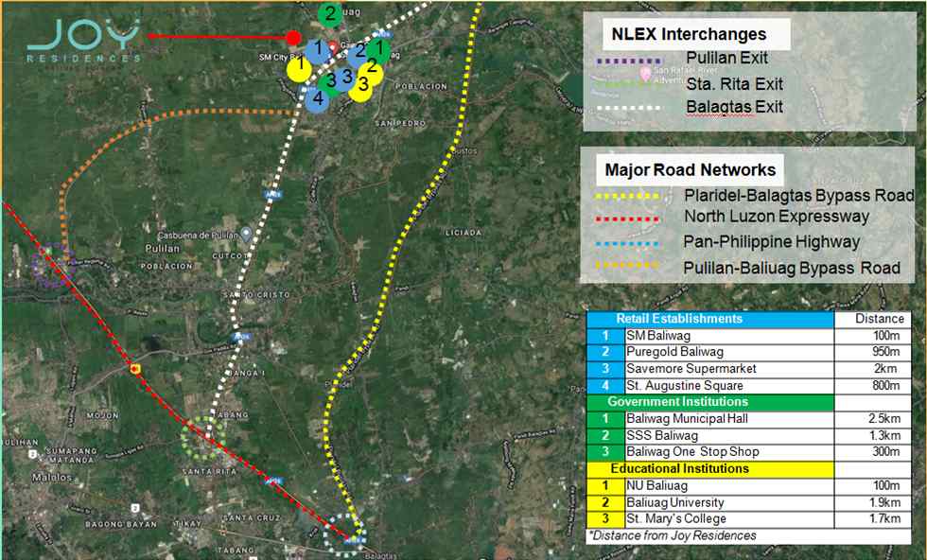Click the light blue Balagtas Exit circle
This screenshot has height=560, width=927.
[x=345, y=535]
